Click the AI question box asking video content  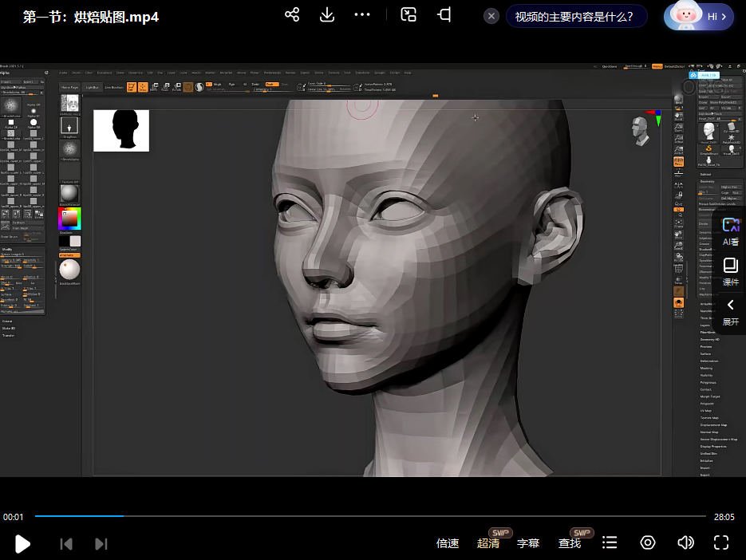tap(576, 15)
